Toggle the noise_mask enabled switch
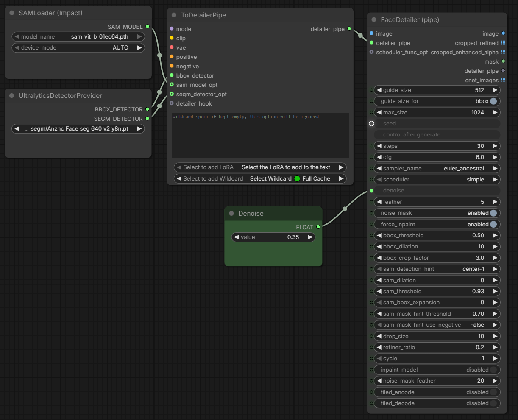 click(493, 213)
